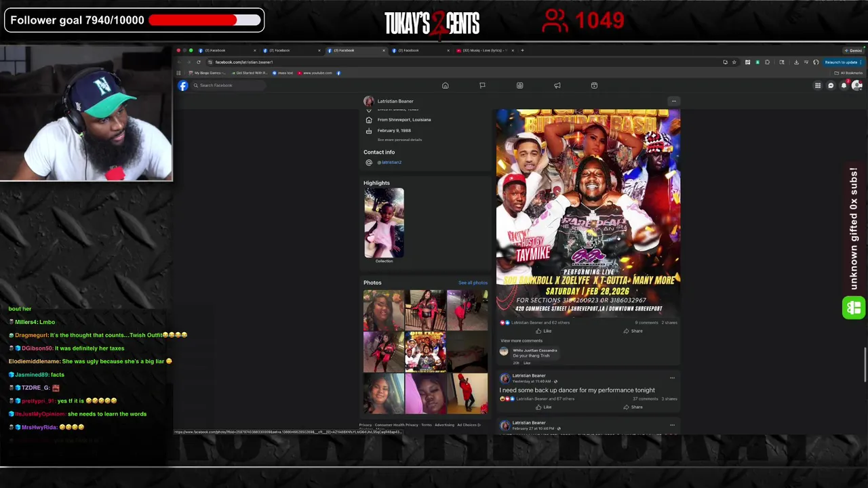Open the Groups icon beside the megaphone icon
Viewport: 868px width, 488px height.
pos(594,85)
